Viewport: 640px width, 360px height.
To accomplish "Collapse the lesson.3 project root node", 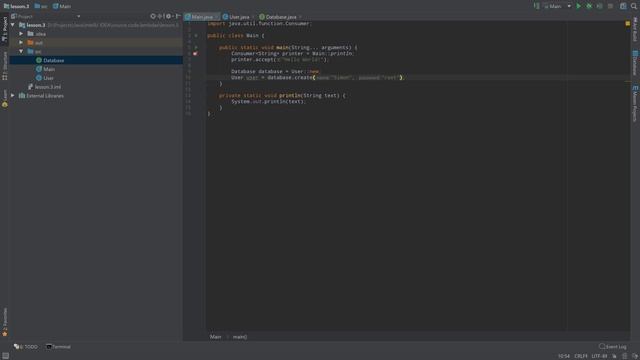I will 13,25.
